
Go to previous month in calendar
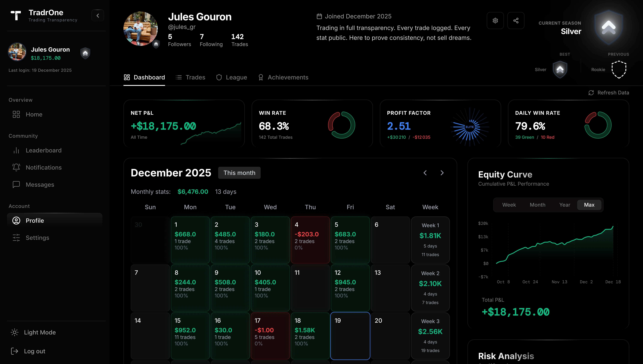425,173
